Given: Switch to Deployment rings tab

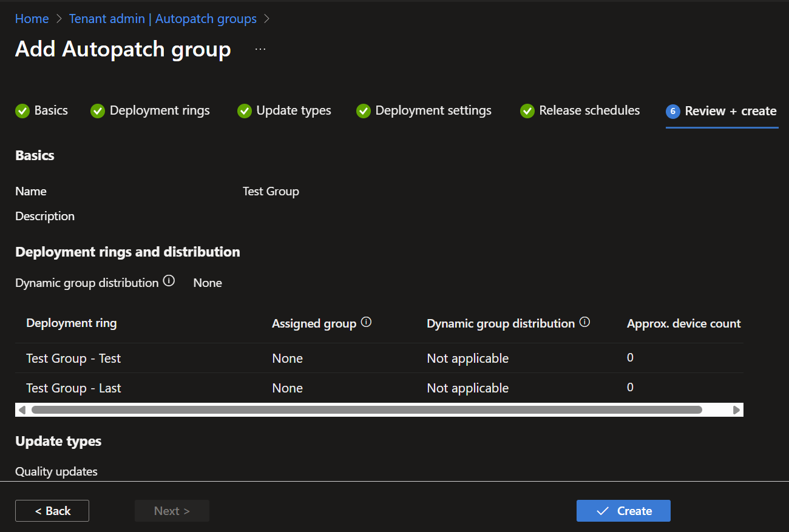Looking at the screenshot, I should tap(150, 111).
